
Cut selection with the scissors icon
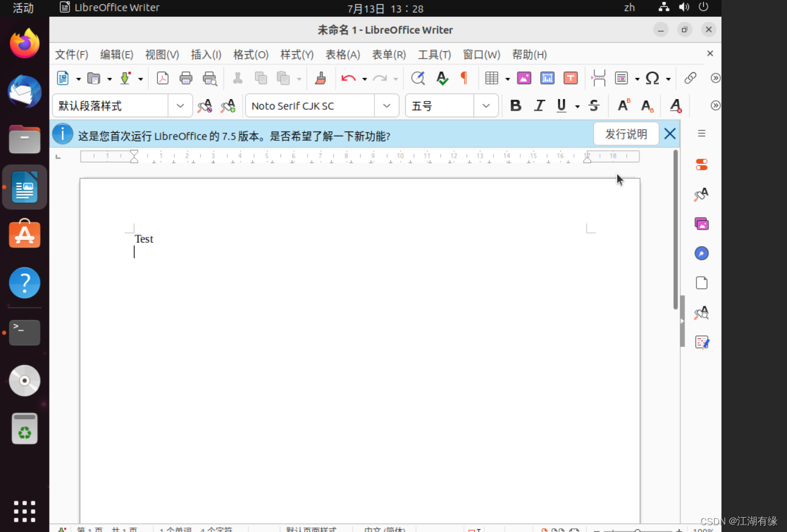tap(238, 78)
